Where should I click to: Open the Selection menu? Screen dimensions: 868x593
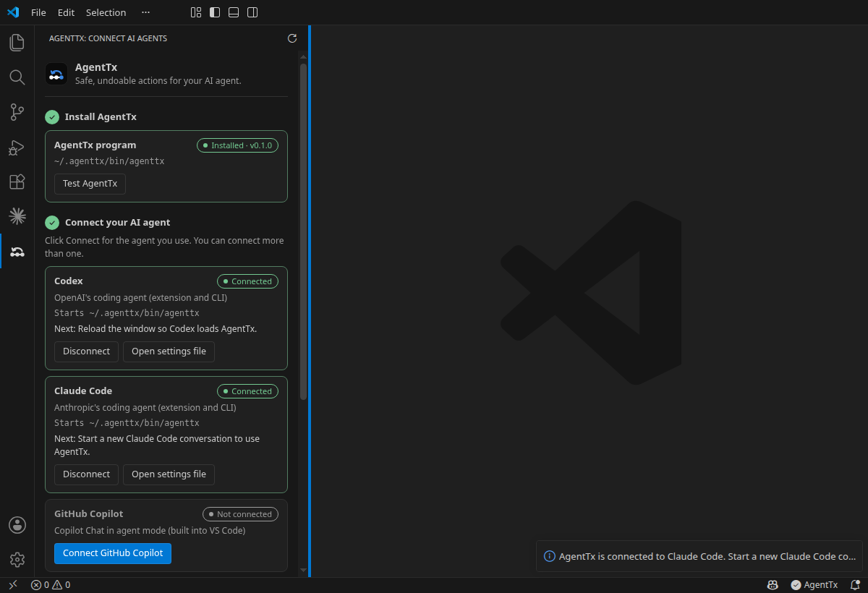[x=106, y=12]
